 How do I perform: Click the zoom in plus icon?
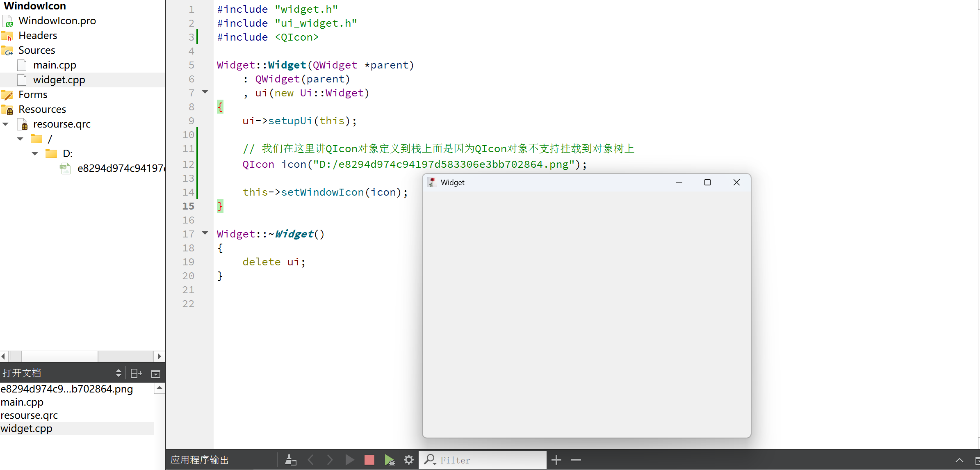(556, 460)
